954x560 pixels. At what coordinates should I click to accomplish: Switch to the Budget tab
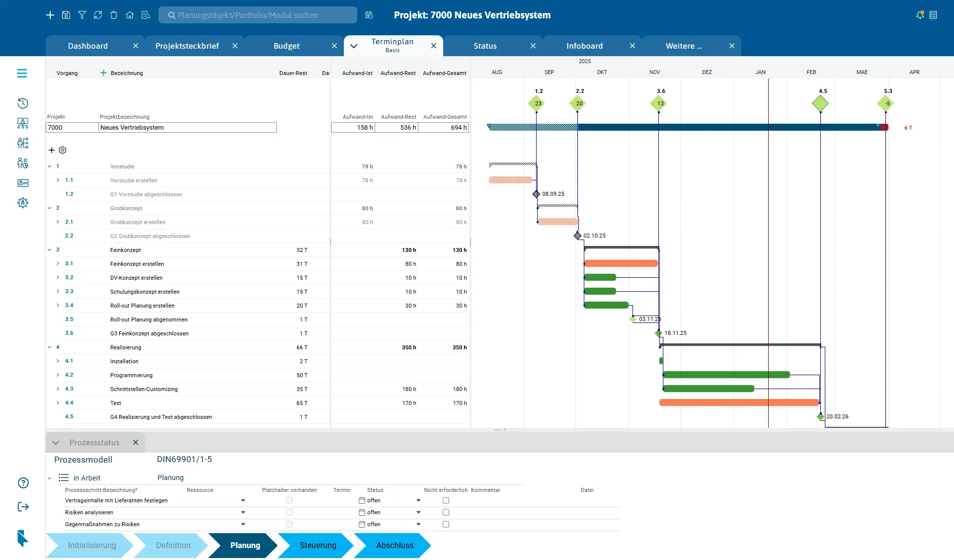click(286, 46)
